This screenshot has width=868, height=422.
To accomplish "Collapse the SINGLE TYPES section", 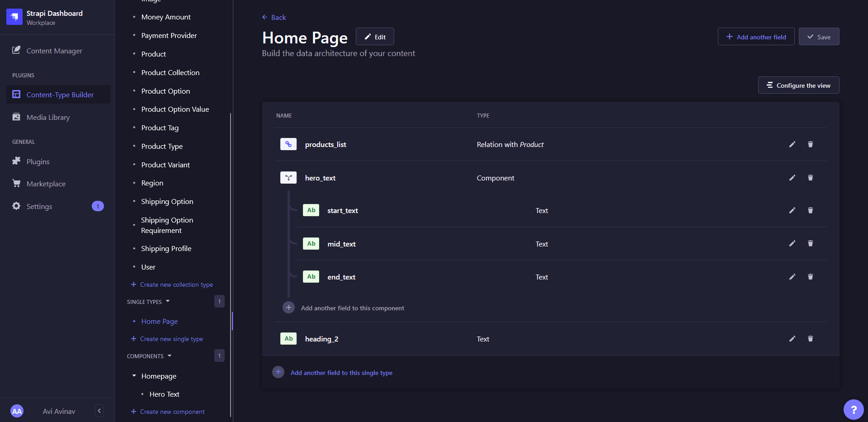I will 168,301.
